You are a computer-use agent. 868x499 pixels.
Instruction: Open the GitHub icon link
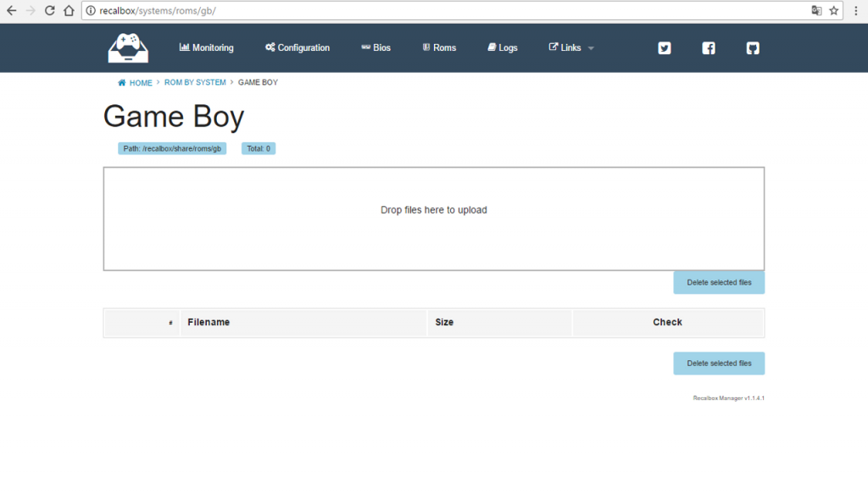(x=753, y=48)
